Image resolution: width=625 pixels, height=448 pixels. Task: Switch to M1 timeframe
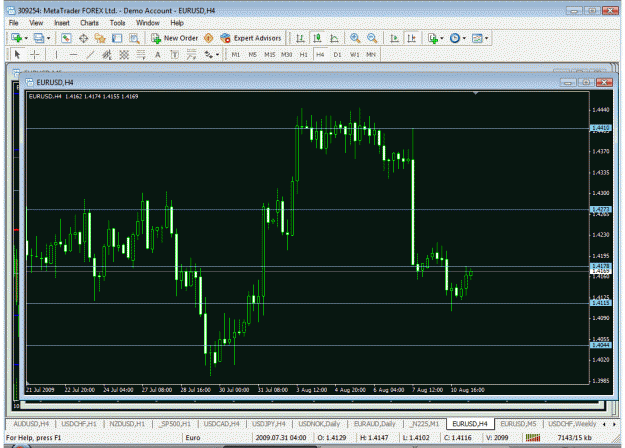(x=236, y=55)
